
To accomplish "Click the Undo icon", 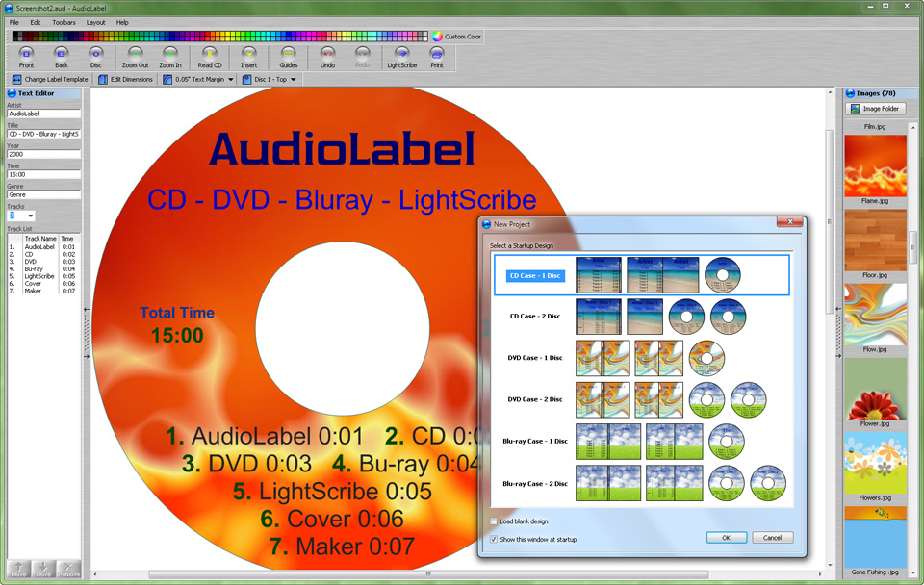I will (x=326, y=56).
